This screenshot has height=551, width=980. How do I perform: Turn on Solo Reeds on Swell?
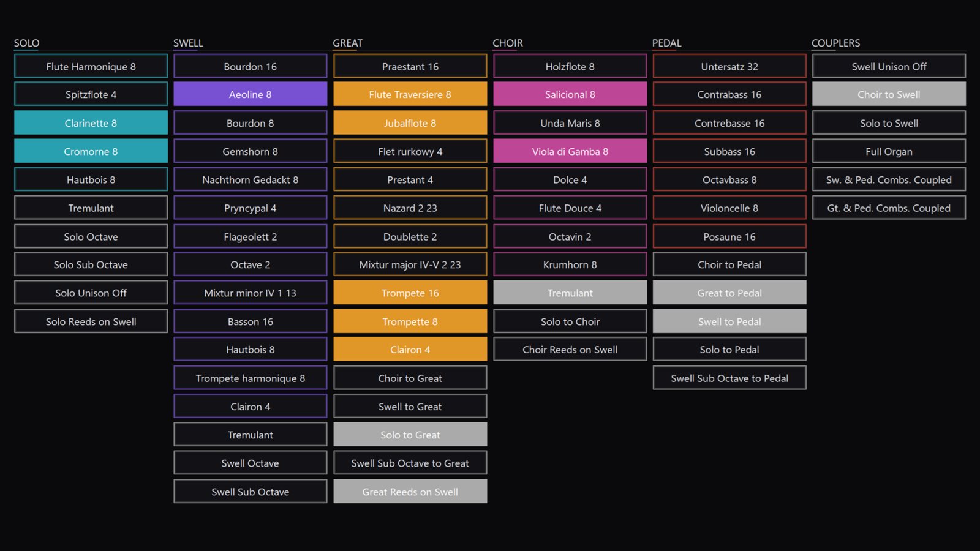point(91,321)
